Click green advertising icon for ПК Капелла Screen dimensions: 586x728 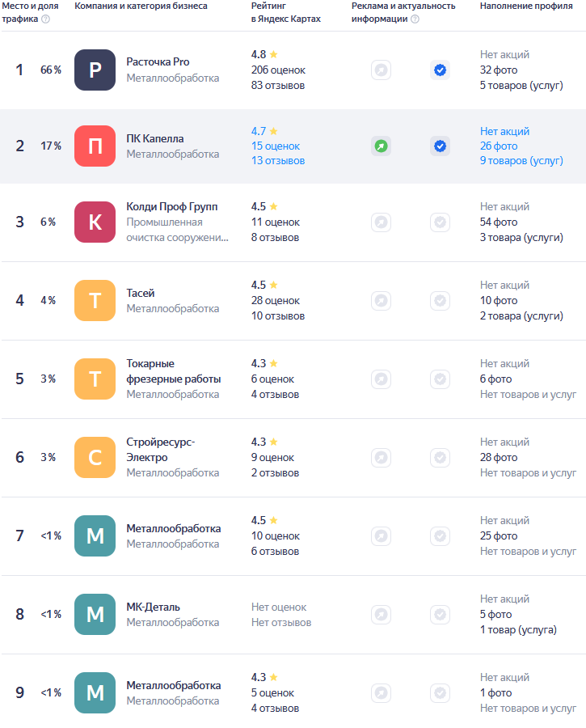click(381, 146)
